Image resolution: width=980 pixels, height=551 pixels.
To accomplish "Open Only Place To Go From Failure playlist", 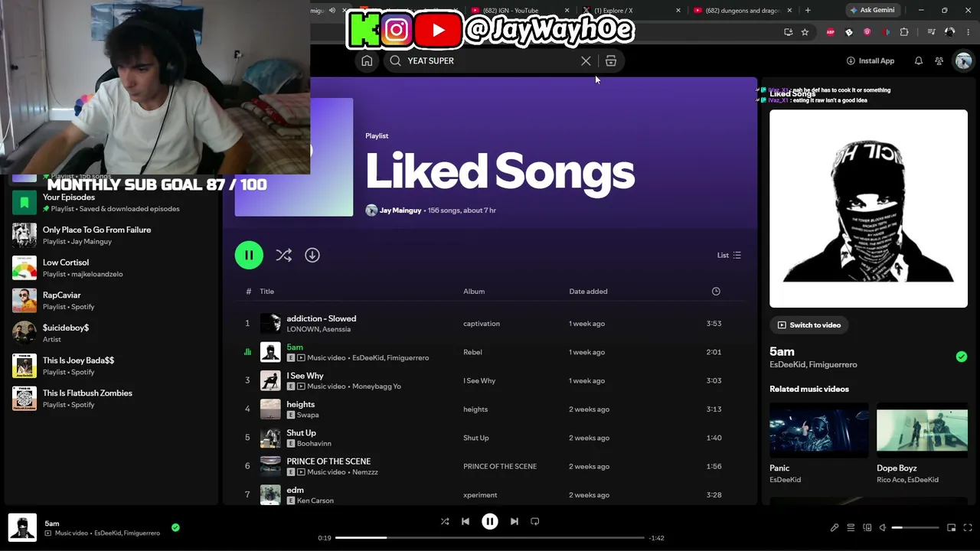I will (x=111, y=235).
